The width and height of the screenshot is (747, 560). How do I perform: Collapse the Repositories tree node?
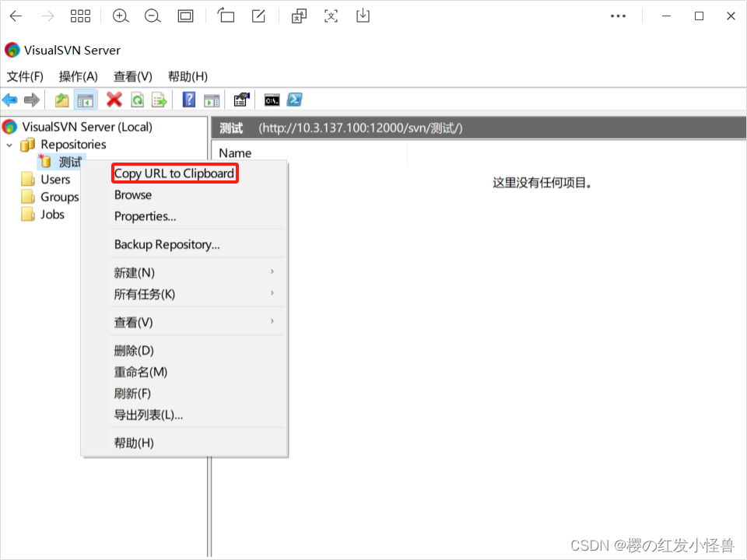tap(9, 145)
